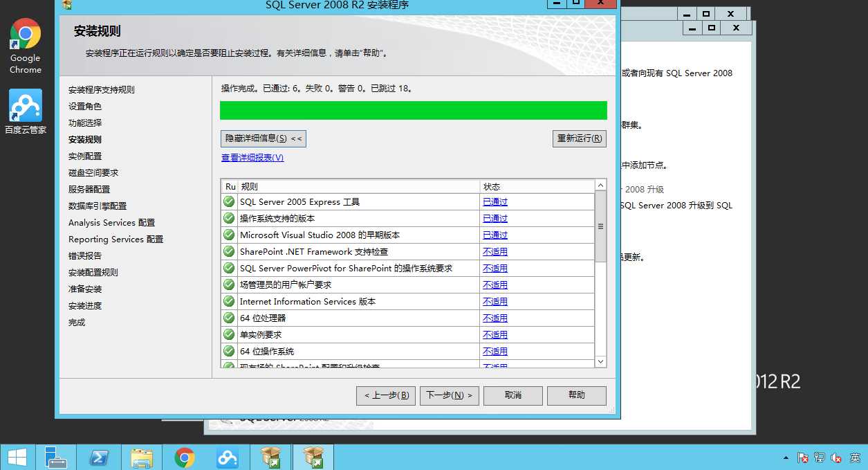Click the 英 language indicator in system tray

click(x=854, y=458)
